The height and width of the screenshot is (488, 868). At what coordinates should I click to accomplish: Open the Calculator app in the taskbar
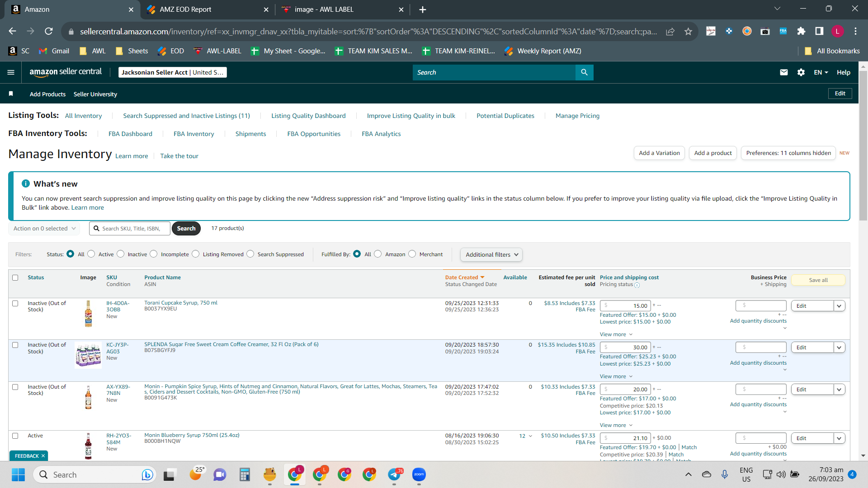pos(245,474)
